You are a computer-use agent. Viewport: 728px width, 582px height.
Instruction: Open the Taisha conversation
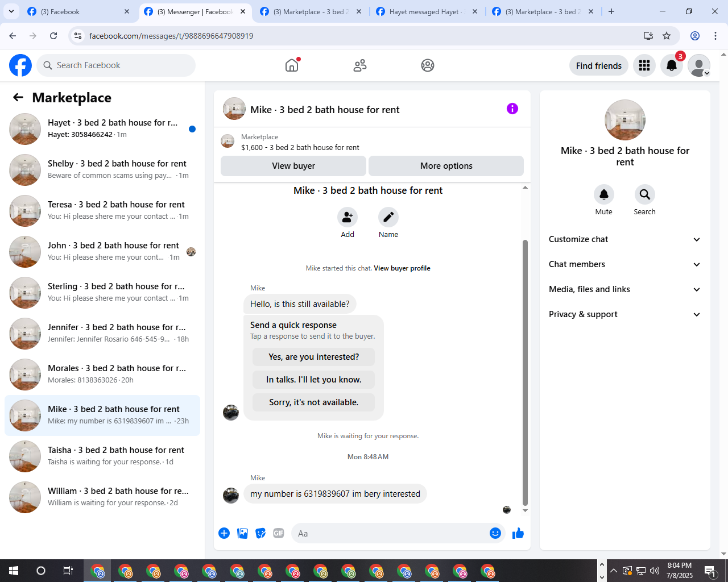pyautogui.click(x=102, y=456)
